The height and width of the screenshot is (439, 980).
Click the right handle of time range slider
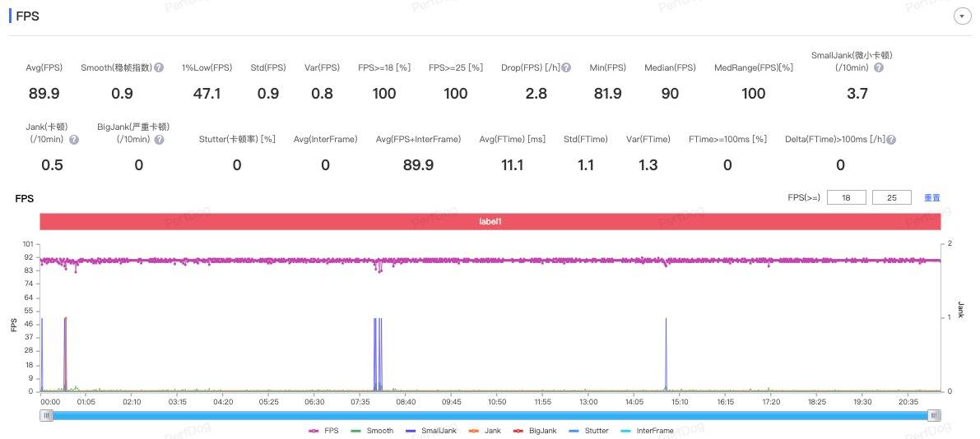[x=934, y=416]
